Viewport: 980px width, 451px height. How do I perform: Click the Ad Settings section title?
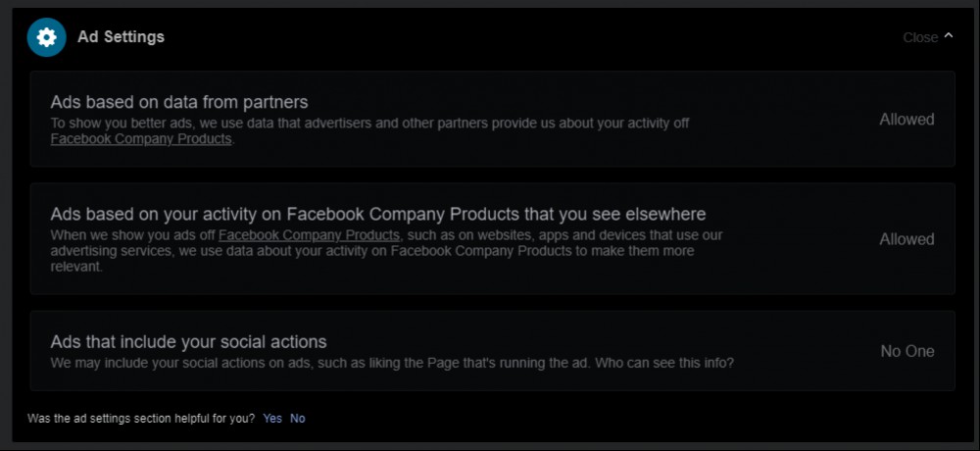tap(121, 37)
